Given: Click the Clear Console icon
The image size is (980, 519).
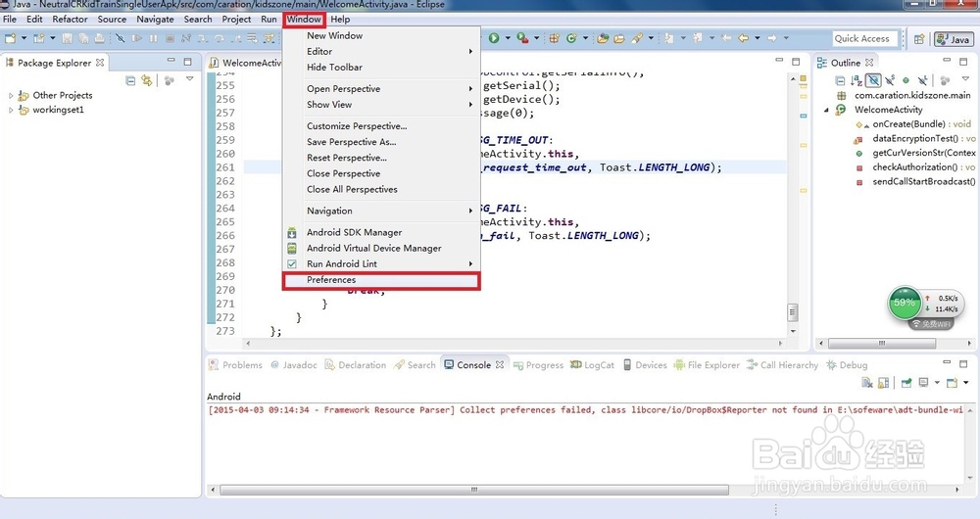Looking at the screenshot, I should point(867,383).
